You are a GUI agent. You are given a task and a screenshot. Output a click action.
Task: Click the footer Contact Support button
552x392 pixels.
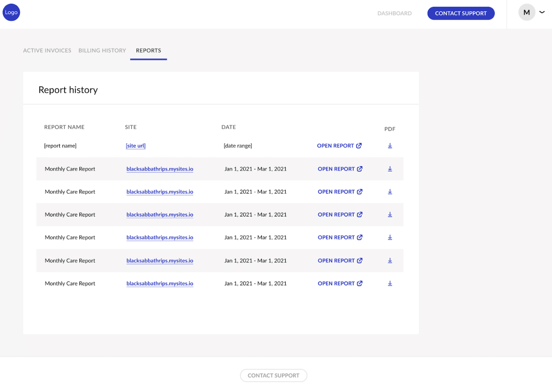tap(273, 375)
